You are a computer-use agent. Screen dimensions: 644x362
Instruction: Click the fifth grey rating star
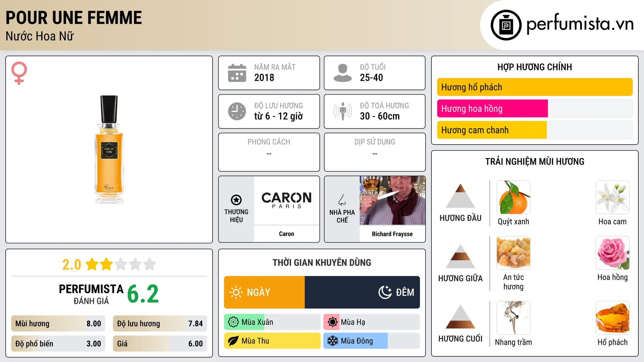coord(150,264)
